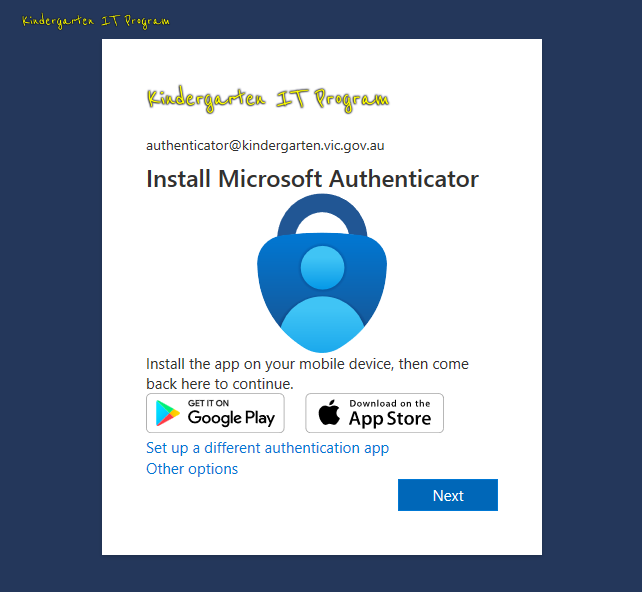The height and width of the screenshot is (592, 642).
Task: Open the Download on the App Store badge
Action: [374, 413]
